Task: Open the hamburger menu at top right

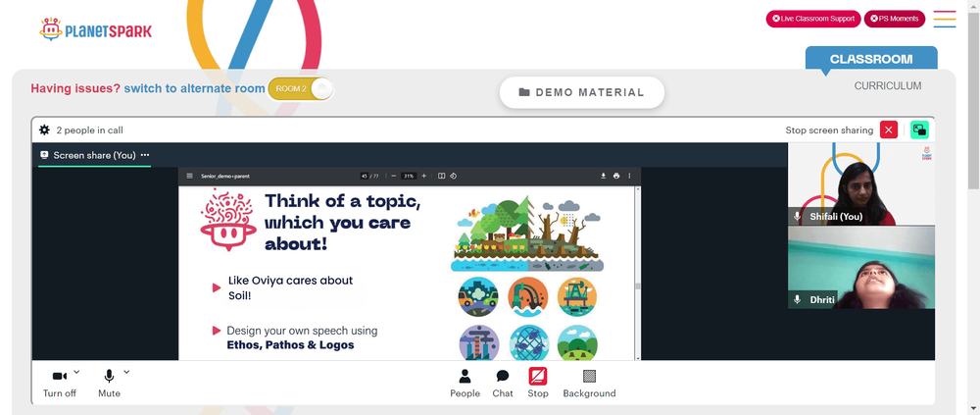Action: point(945,19)
